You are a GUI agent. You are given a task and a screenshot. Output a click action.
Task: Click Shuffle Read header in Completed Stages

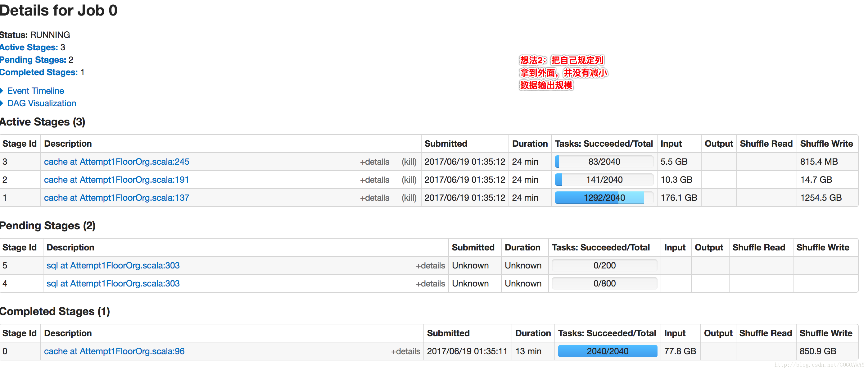click(766, 333)
